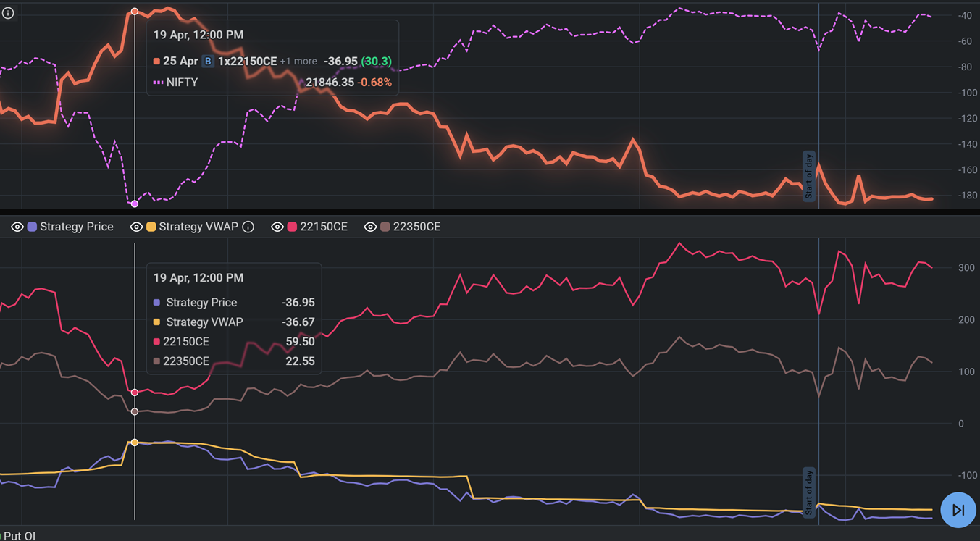
Task: Click 'Start of day' marker on upper chart
Action: [x=809, y=176]
